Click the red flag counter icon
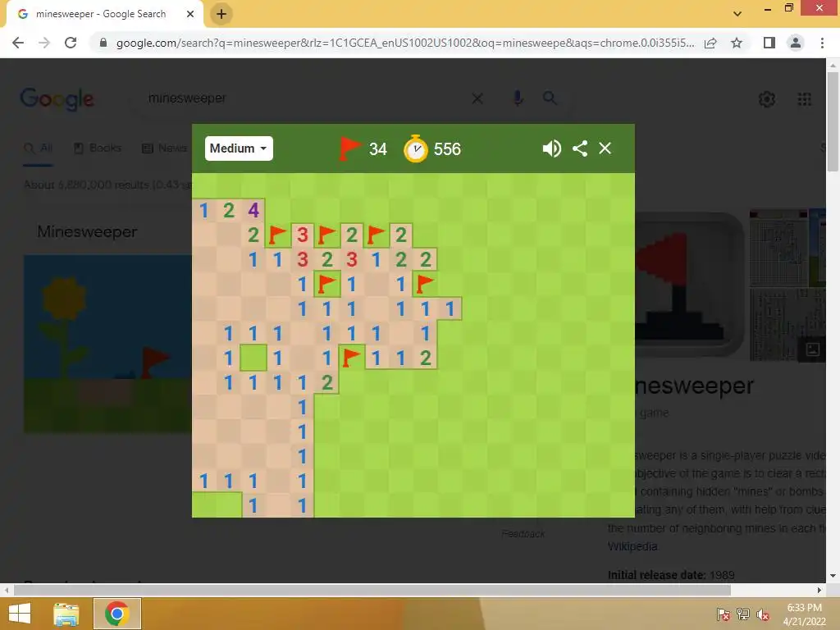 click(x=349, y=148)
